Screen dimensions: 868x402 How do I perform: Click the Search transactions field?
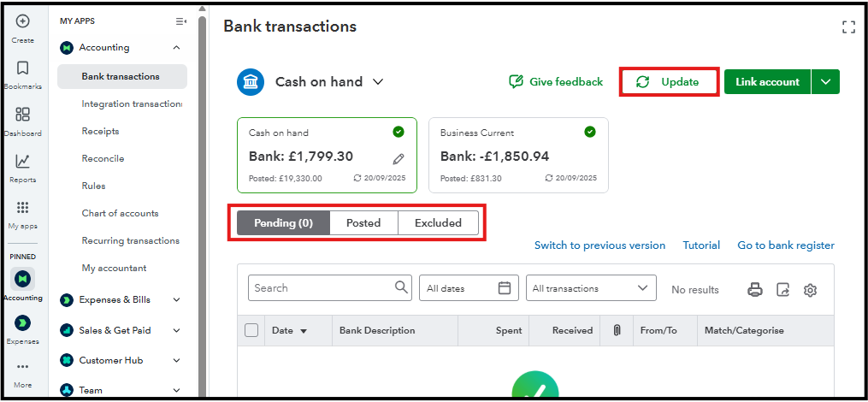click(321, 288)
